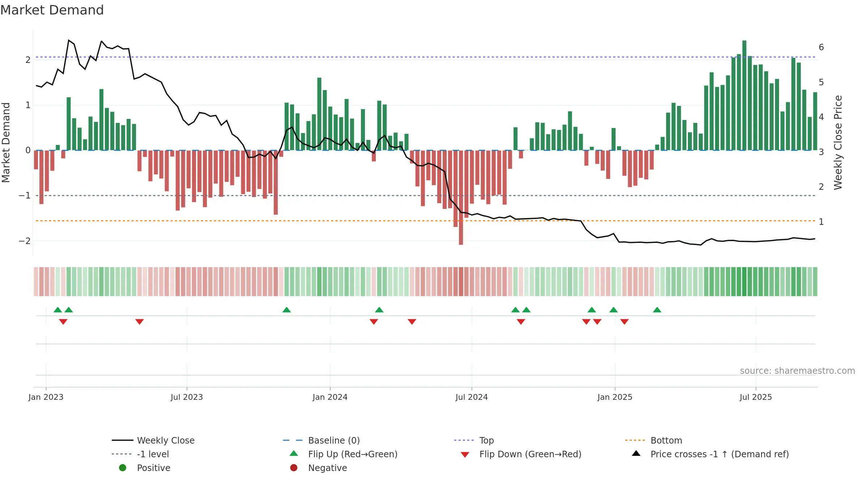
Task: Click the Positive legend label
Action: tap(154, 468)
